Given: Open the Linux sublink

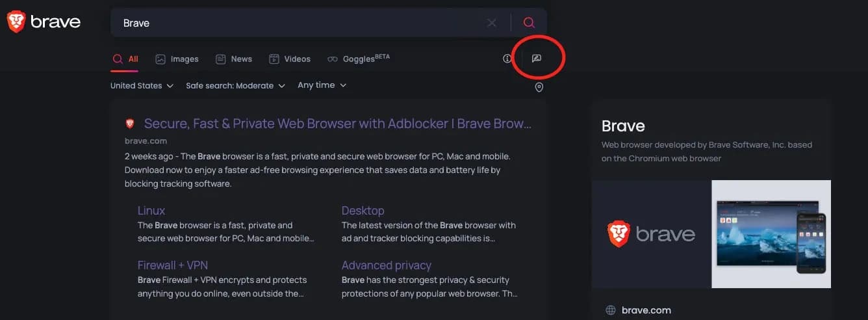Looking at the screenshot, I should click(x=151, y=211).
